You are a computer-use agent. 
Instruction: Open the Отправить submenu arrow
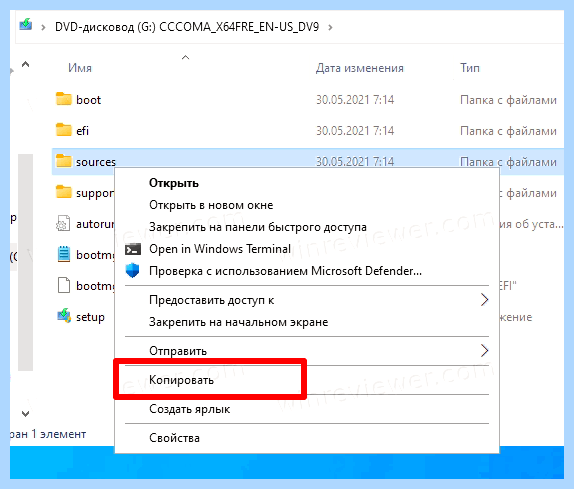[484, 351]
